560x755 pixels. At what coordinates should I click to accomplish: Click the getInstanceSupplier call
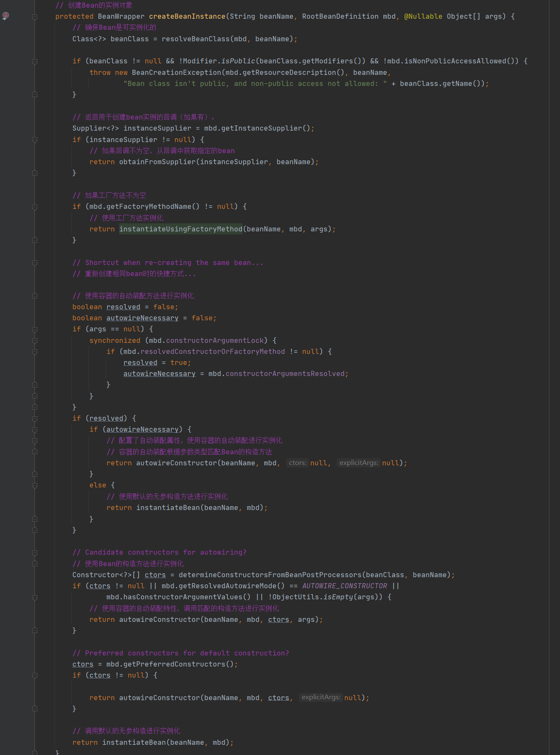261,128
